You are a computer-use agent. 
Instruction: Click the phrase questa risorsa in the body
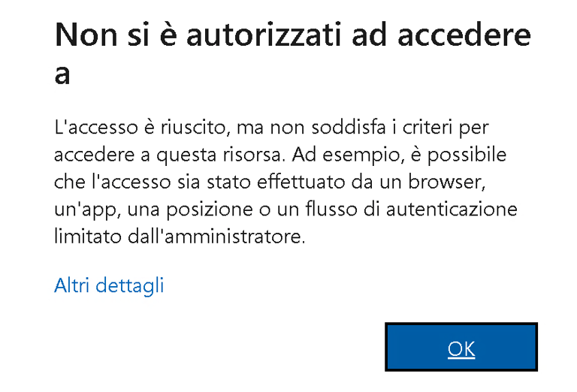(x=219, y=155)
